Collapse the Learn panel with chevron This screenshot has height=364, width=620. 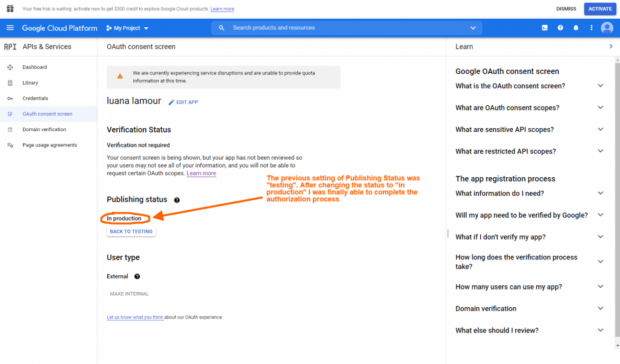coord(611,47)
